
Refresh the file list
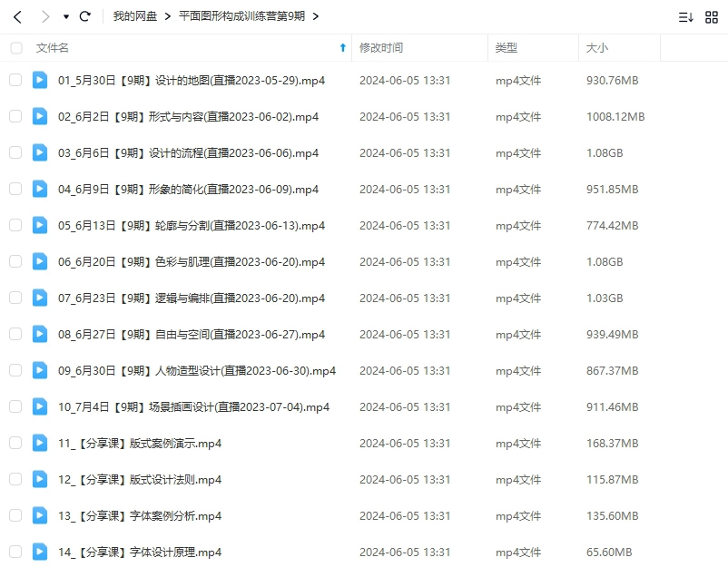[x=85, y=15]
